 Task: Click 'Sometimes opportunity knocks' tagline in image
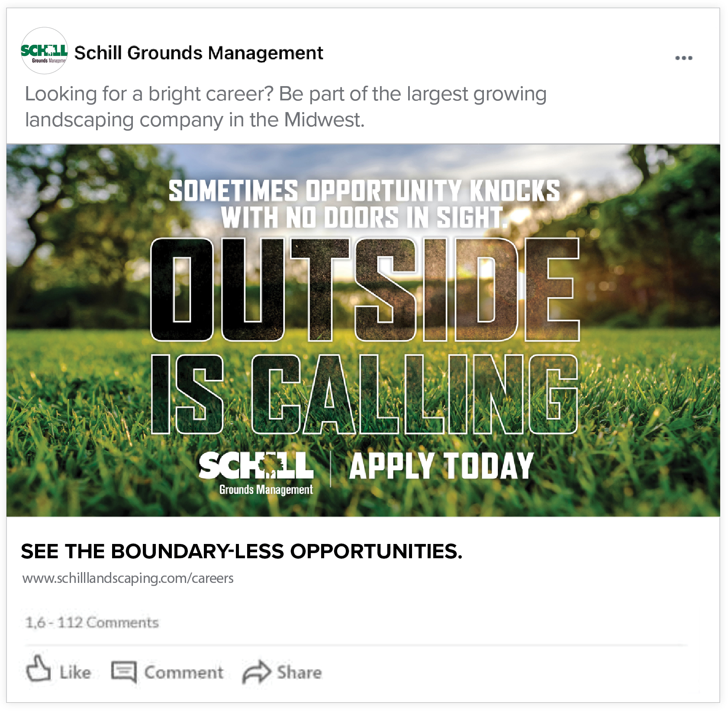364,191
